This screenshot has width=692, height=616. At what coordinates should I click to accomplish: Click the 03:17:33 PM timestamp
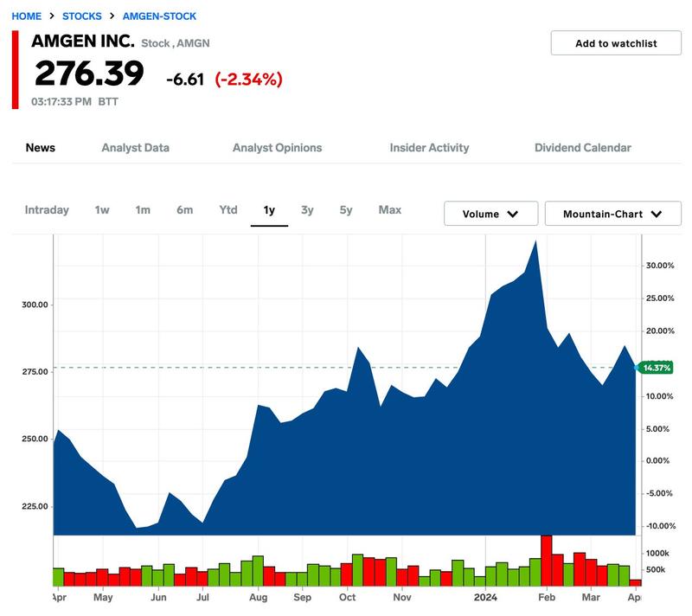61,102
